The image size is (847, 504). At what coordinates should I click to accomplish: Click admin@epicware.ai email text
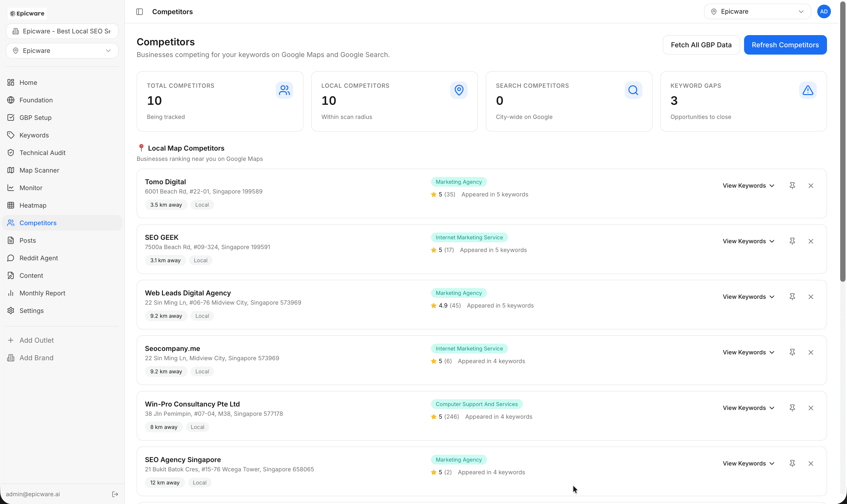33,494
